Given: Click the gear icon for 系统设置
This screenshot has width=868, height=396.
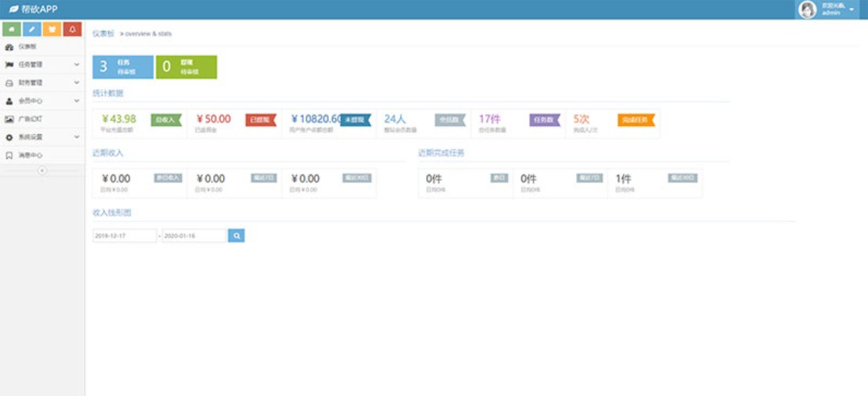Looking at the screenshot, I should [x=9, y=137].
